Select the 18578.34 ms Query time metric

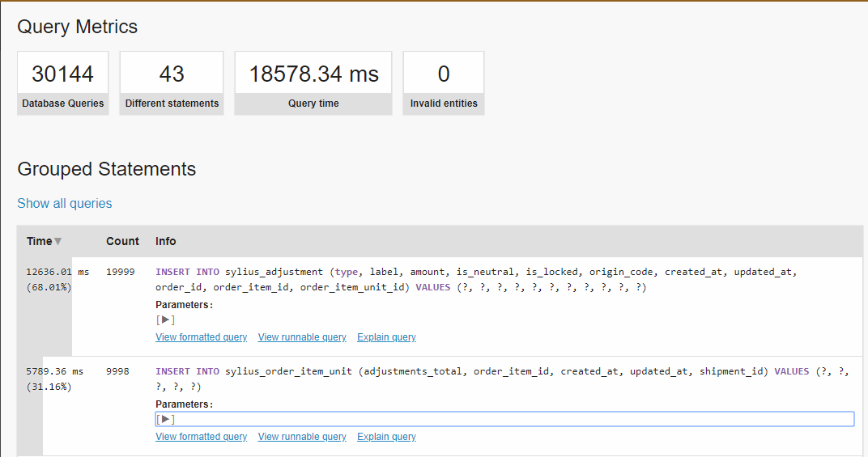[x=313, y=83]
